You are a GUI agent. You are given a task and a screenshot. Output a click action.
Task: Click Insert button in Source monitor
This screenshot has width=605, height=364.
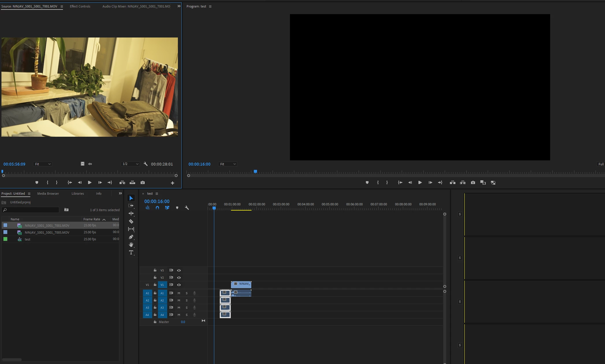(122, 183)
